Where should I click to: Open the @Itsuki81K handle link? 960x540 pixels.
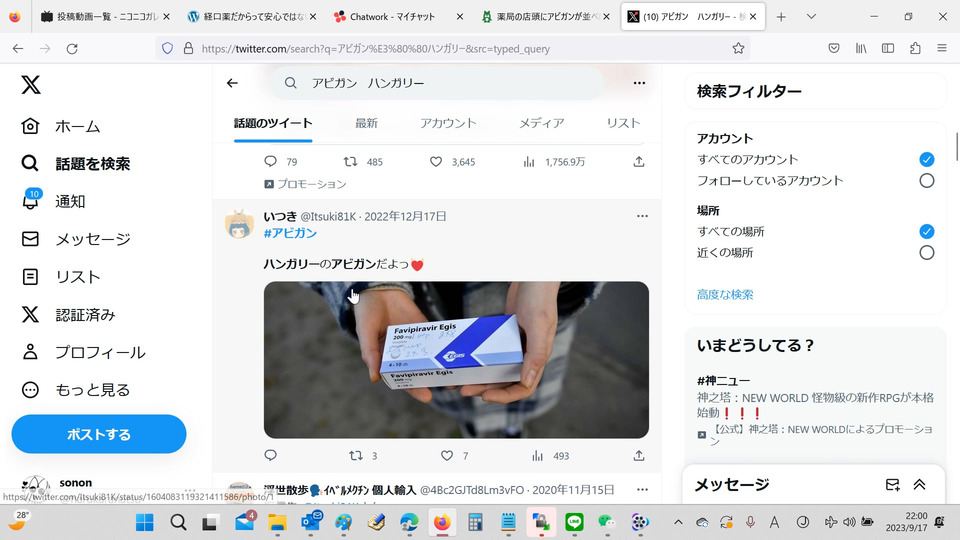328,216
